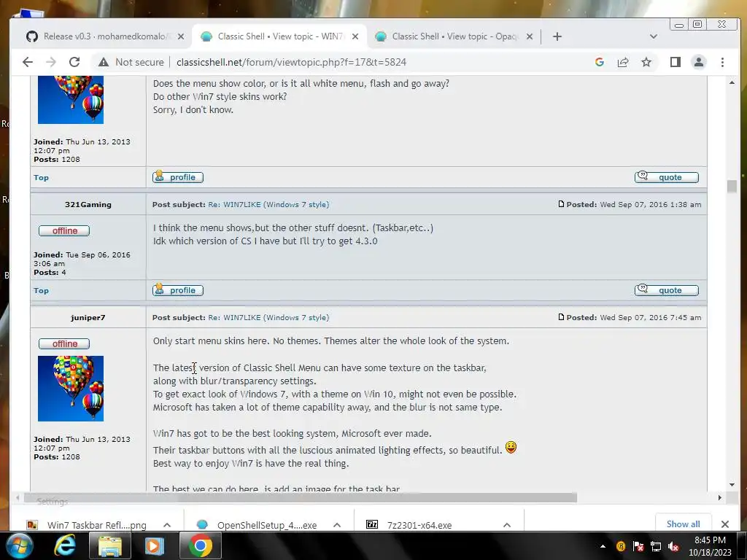747x560 pixels.
Task: Expand options for OpenShellSetup download
Action: [x=337, y=525]
